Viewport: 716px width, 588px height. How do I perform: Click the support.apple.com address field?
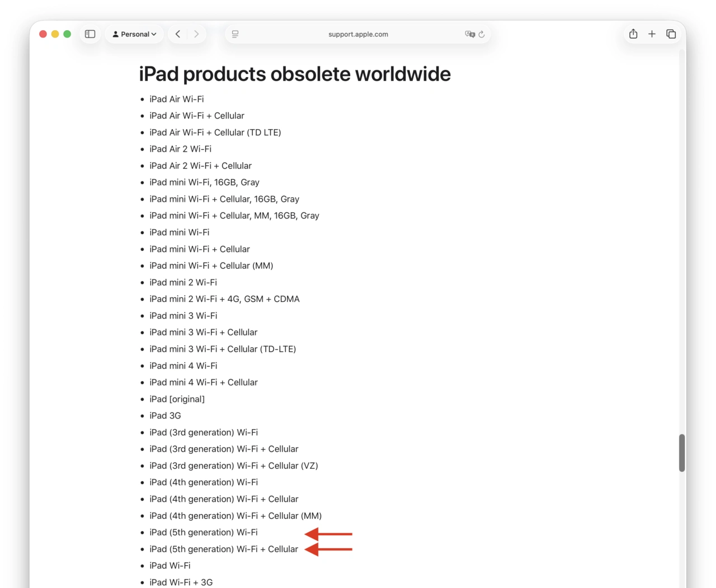[358, 34]
